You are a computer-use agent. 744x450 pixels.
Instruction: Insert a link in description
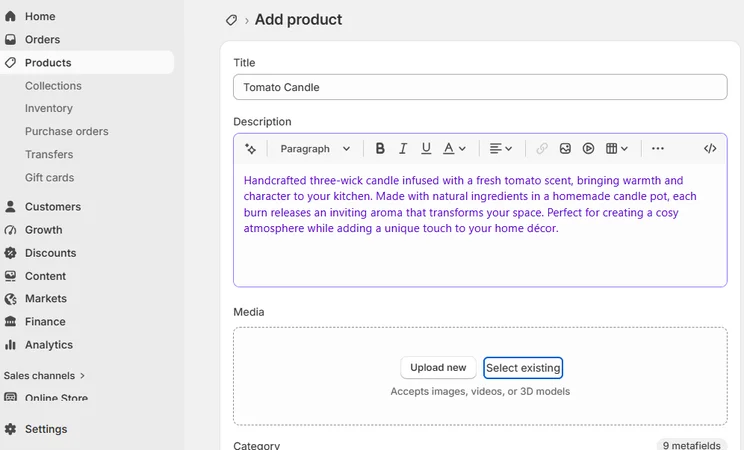(542, 149)
